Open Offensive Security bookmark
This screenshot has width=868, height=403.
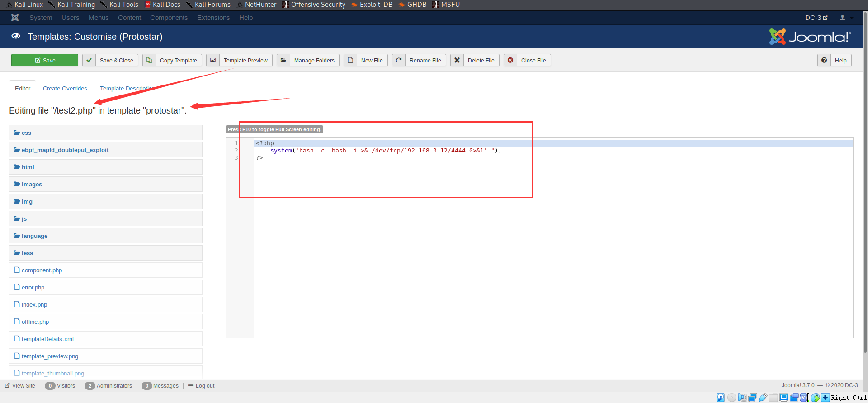[x=314, y=5]
